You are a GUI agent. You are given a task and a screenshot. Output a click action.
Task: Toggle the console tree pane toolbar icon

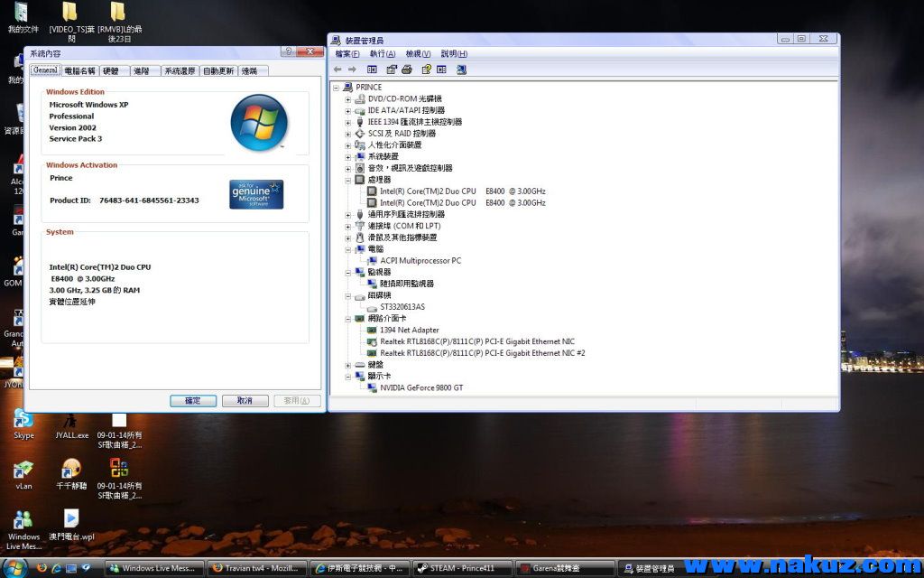[372, 70]
